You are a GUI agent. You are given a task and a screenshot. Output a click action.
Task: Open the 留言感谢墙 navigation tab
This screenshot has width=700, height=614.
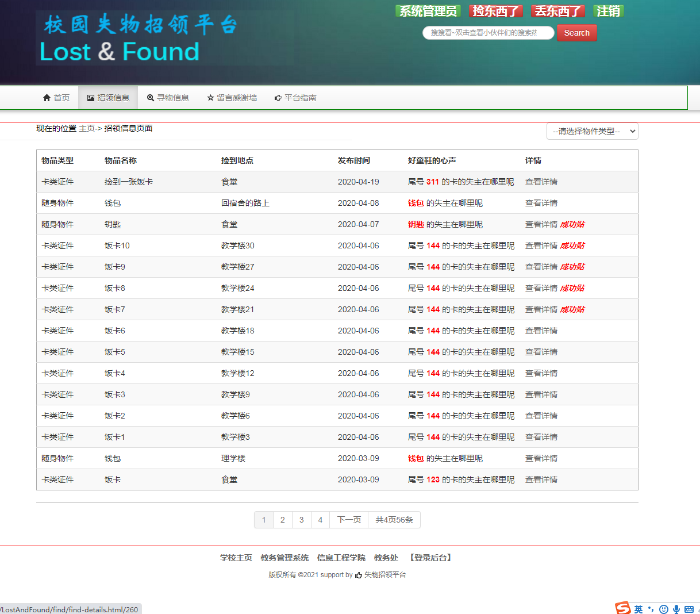[232, 98]
